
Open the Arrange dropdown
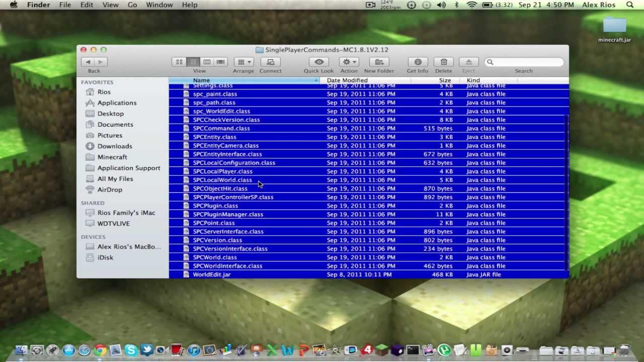point(244,62)
